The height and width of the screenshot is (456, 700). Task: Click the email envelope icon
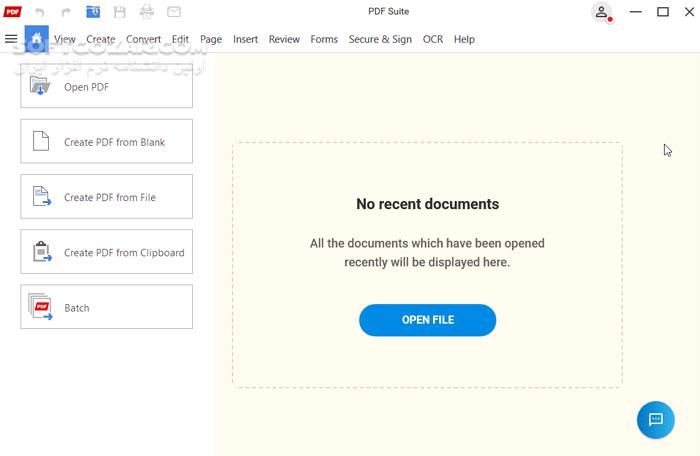(174, 12)
